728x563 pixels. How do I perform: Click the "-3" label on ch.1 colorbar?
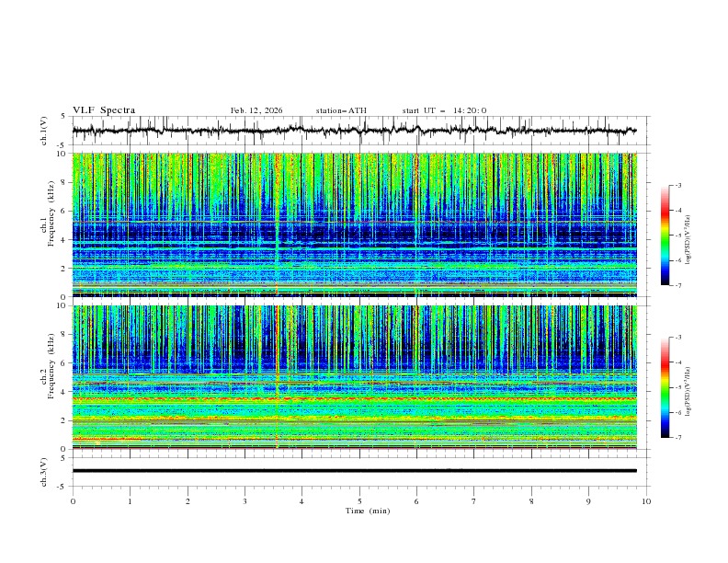(x=677, y=185)
